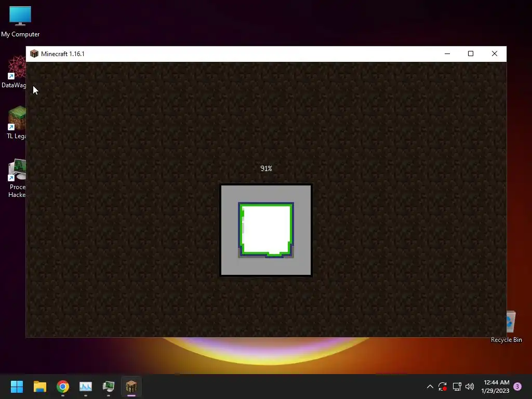Click the sync status tray icon
The image size is (532, 399).
click(443, 387)
